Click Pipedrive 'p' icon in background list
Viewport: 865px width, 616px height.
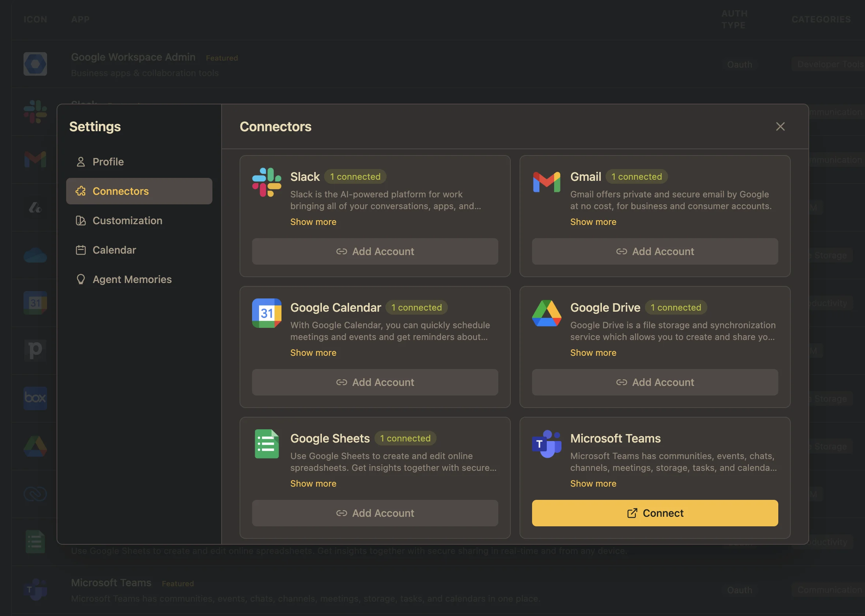[x=35, y=351]
